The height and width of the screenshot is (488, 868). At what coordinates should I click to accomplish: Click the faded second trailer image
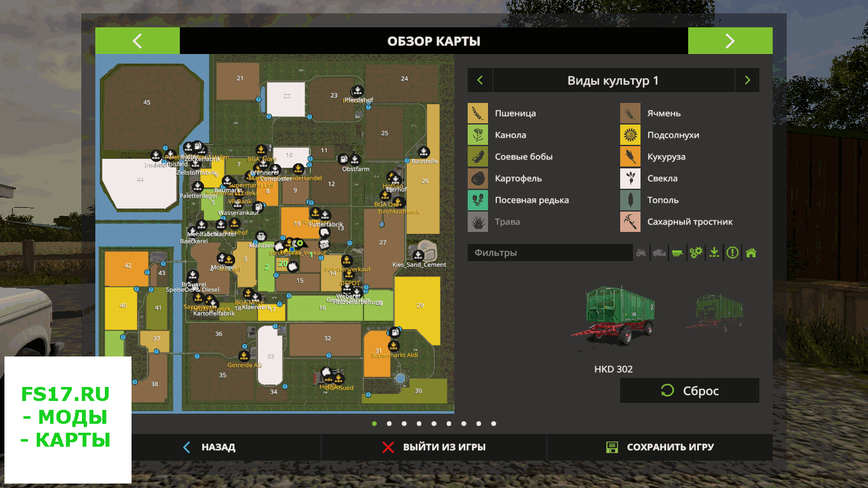[715, 313]
